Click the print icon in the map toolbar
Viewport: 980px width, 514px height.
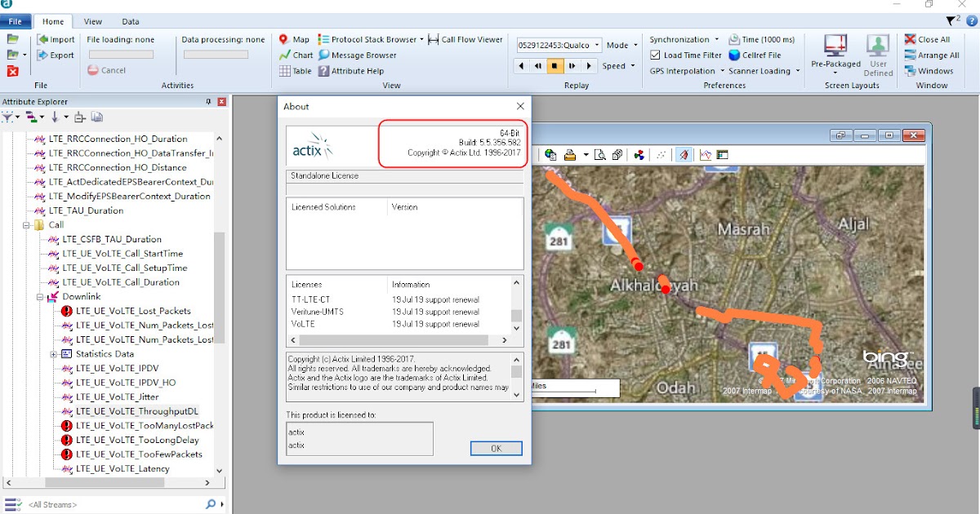pos(570,155)
